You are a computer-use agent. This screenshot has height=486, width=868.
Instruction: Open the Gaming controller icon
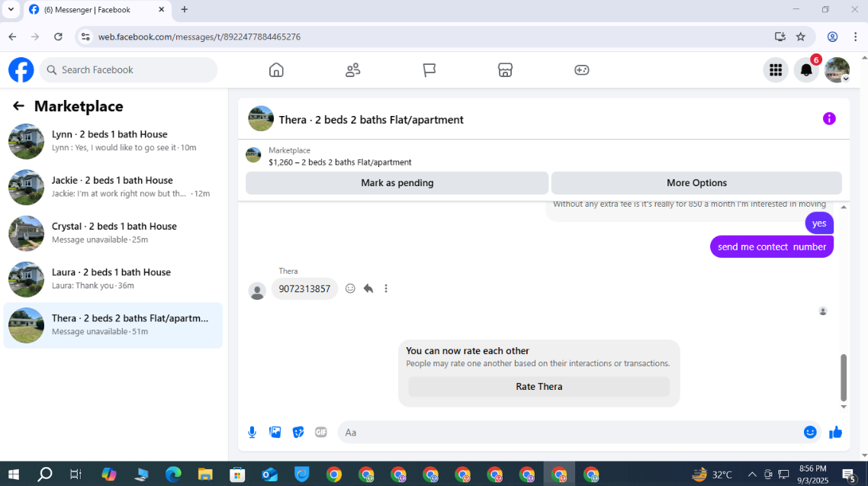pos(582,69)
